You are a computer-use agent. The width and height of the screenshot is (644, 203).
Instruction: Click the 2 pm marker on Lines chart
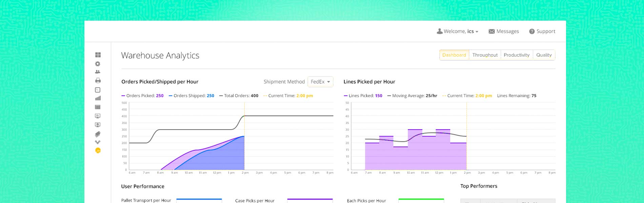point(467,173)
